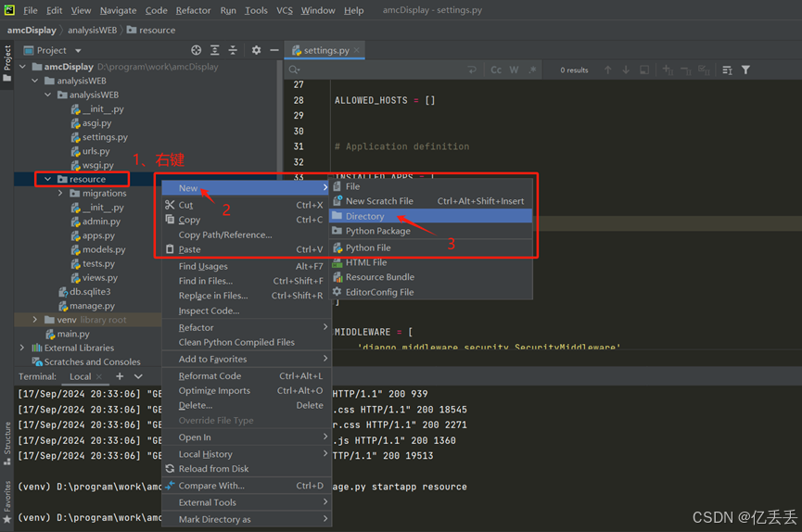Image resolution: width=802 pixels, height=532 pixels.
Task: Close the settings.py editor tab
Action: pos(357,50)
